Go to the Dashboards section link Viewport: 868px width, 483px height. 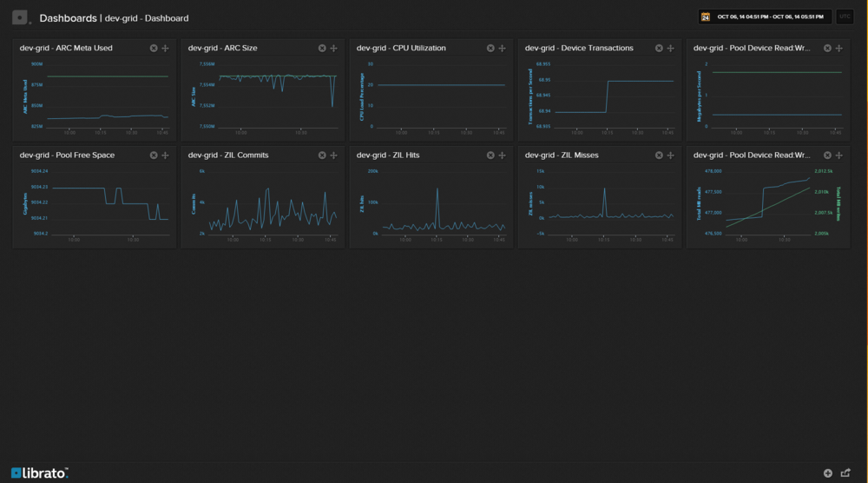click(68, 18)
